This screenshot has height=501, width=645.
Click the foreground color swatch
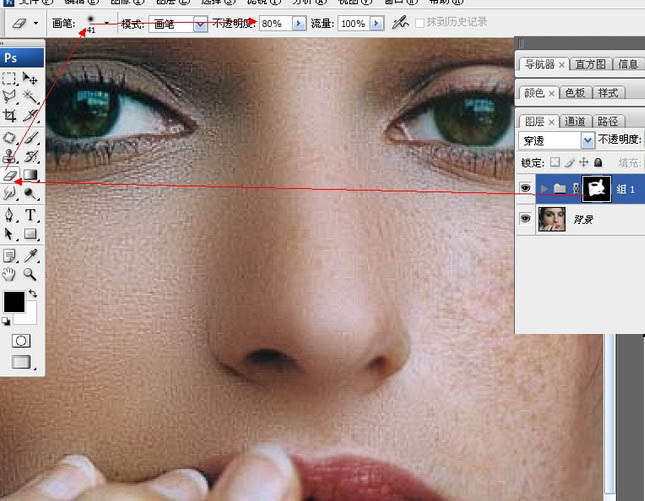[x=12, y=302]
